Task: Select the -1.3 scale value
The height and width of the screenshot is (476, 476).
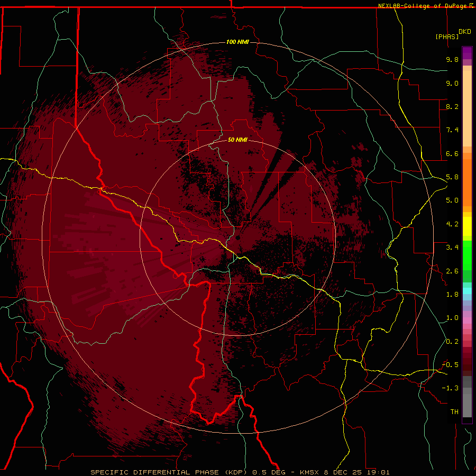Action: point(450,388)
